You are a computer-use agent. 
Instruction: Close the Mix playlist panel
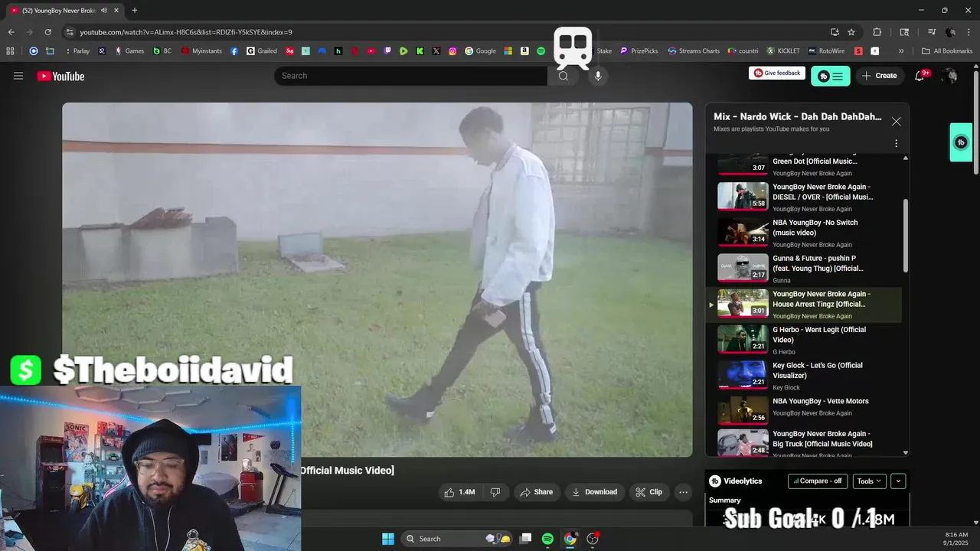click(896, 122)
